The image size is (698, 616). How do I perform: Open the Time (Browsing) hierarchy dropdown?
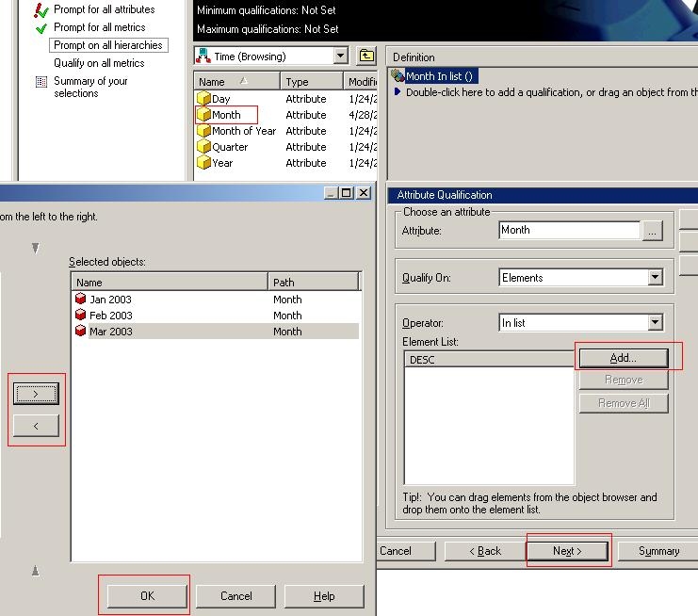point(341,57)
